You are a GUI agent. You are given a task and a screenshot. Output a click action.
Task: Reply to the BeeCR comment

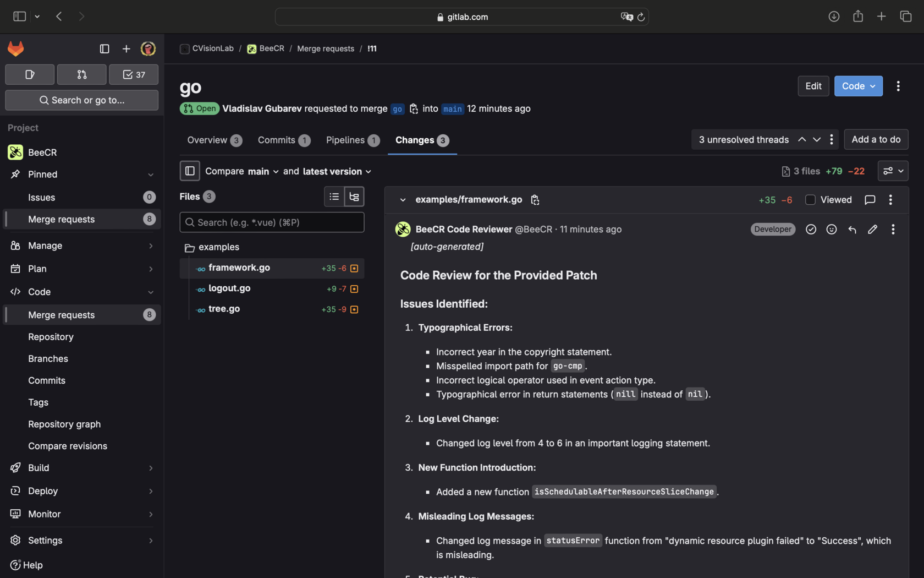(852, 230)
